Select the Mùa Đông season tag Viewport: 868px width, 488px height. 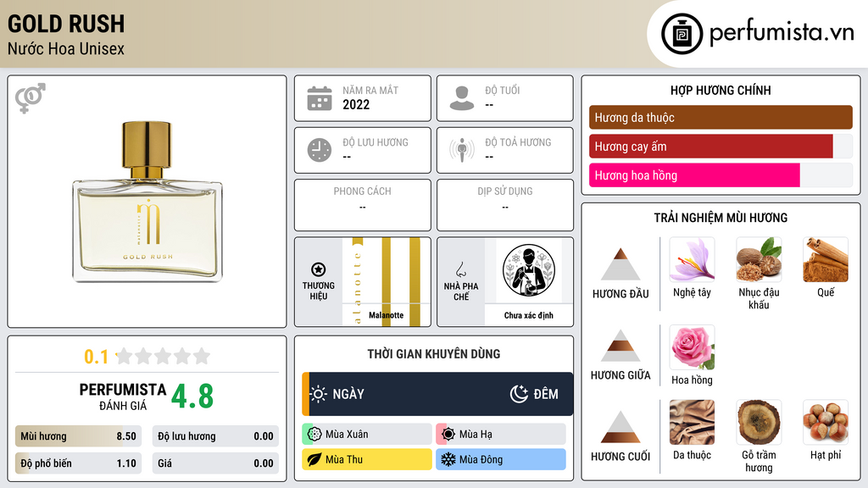click(500, 459)
